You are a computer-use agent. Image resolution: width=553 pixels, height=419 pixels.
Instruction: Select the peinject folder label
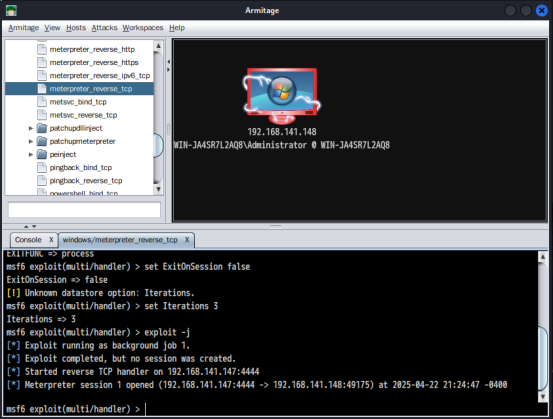(x=63, y=154)
